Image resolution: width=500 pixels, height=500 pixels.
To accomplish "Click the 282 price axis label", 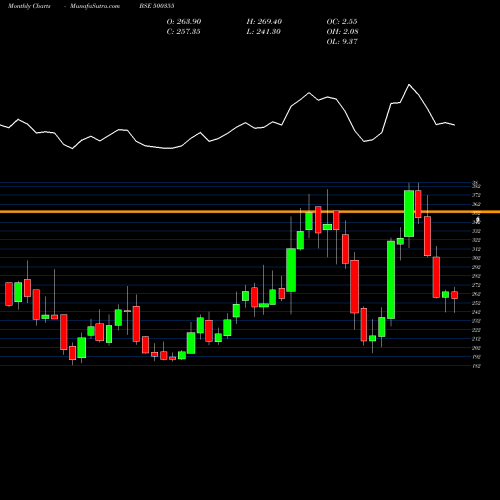I will point(476,276).
